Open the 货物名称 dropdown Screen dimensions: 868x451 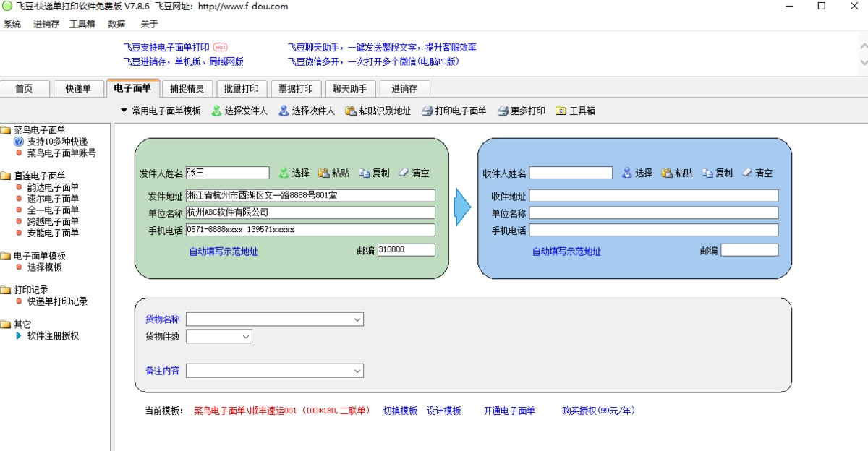[x=357, y=319]
